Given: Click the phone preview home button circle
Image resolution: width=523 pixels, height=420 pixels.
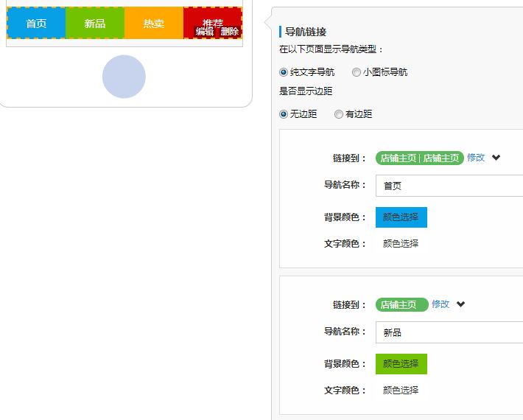Looking at the screenshot, I should point(124,77).
